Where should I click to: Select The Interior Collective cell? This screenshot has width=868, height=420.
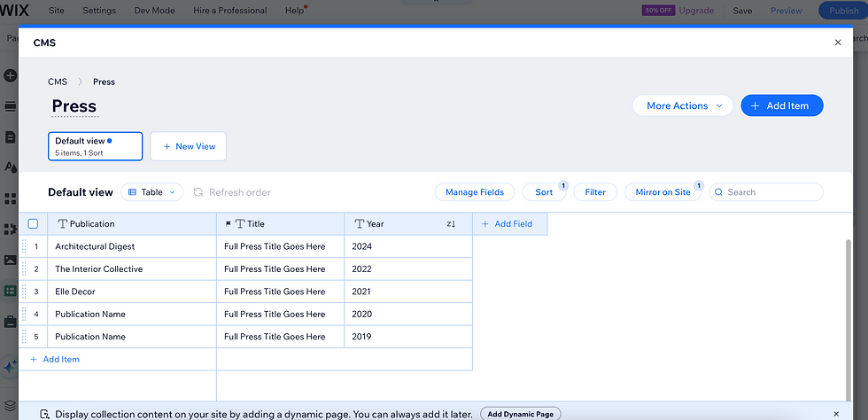pyautogui.click(x=132, y=268)
